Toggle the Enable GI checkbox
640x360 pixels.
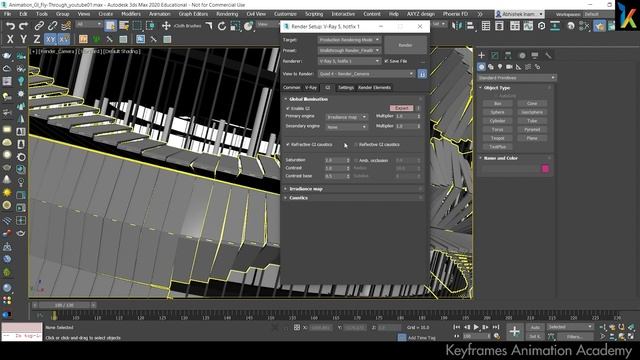[x=288, y=108]
